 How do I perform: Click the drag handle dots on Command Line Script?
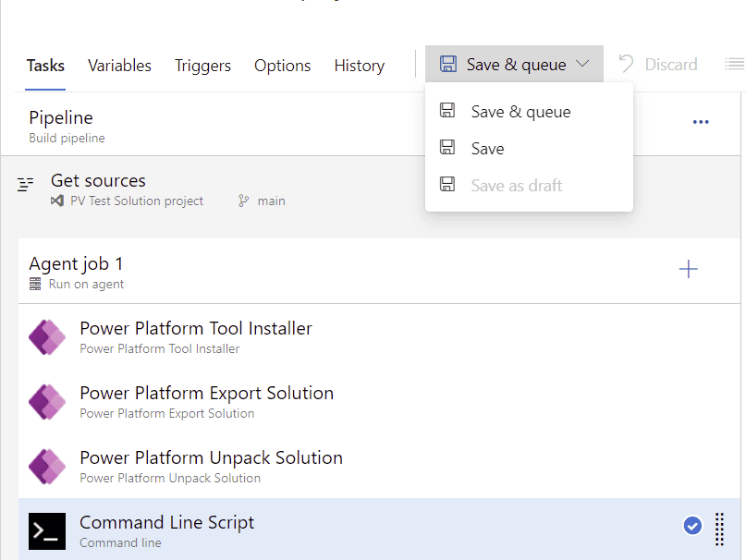(719, 530)
